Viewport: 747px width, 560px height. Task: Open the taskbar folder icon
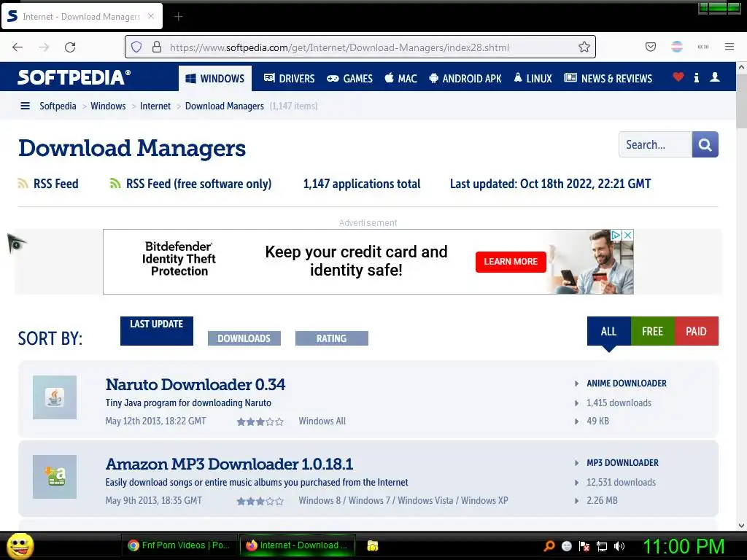[373, 545]
